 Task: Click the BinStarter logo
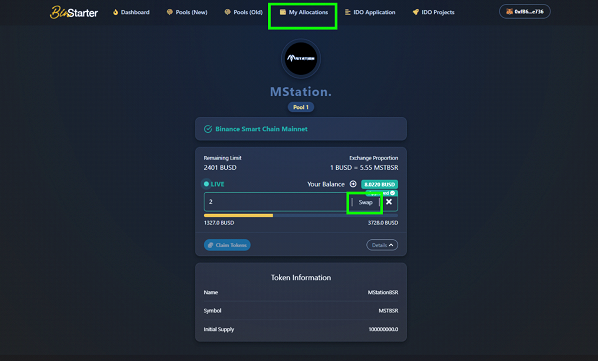(74, 12)
